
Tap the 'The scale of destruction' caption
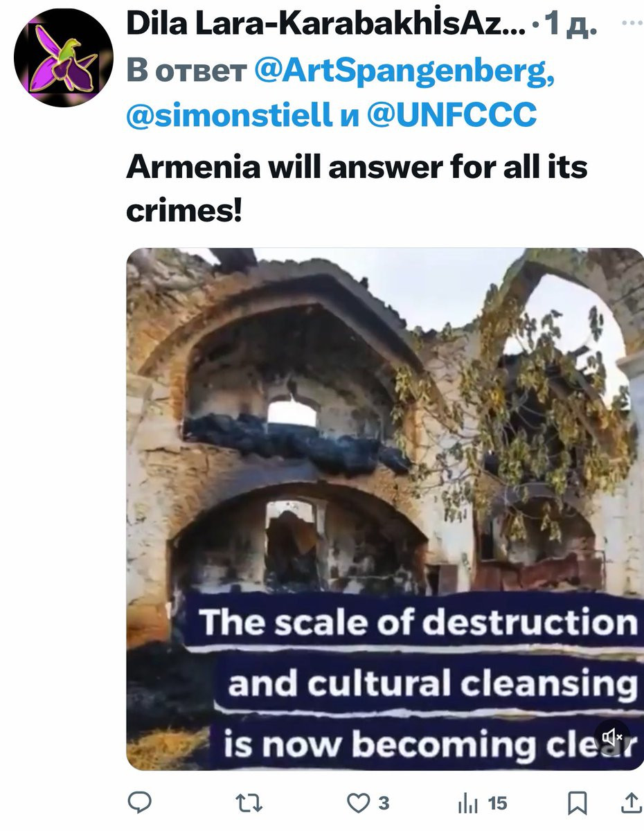click(418, 623)
